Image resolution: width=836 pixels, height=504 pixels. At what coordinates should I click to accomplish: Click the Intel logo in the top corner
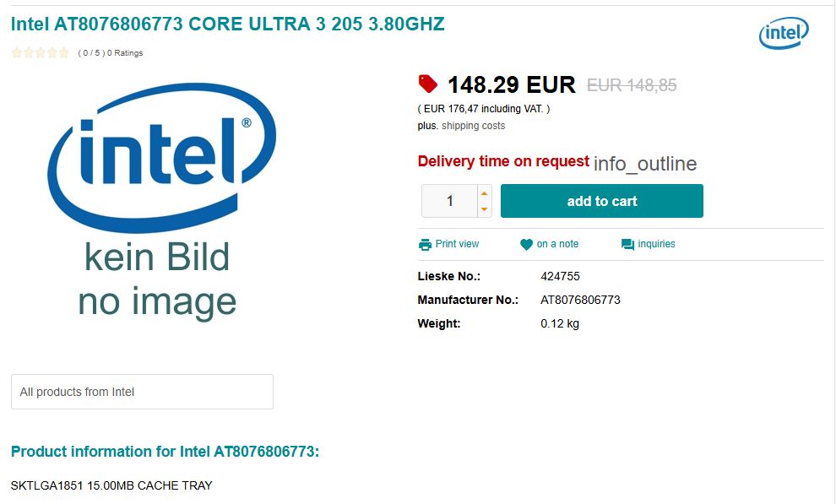783,32
